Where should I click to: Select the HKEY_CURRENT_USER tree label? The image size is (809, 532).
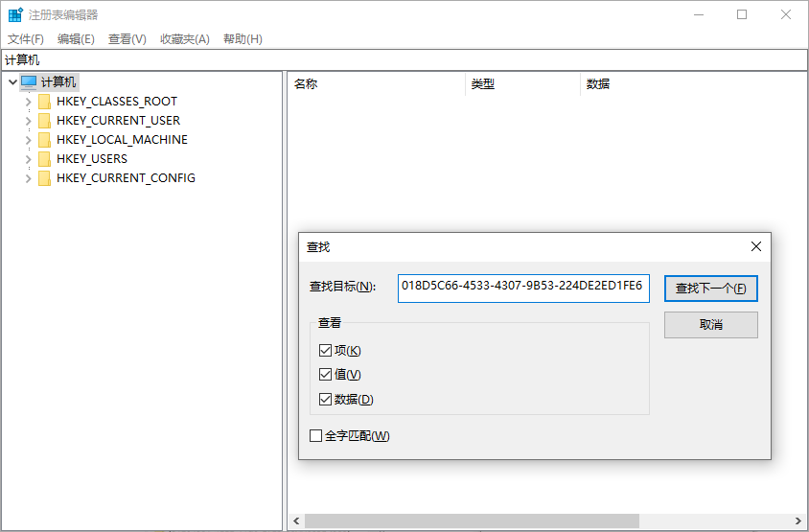coord(118,121)
